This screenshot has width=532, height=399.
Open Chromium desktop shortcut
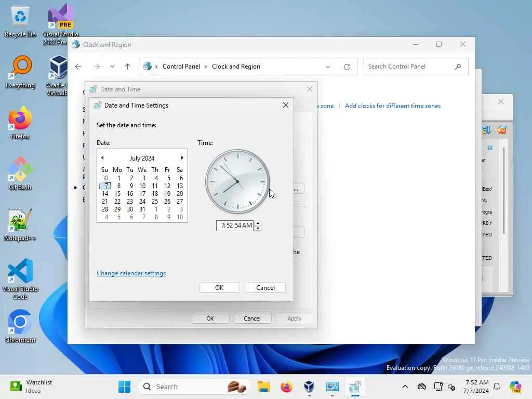coord(20,326)
